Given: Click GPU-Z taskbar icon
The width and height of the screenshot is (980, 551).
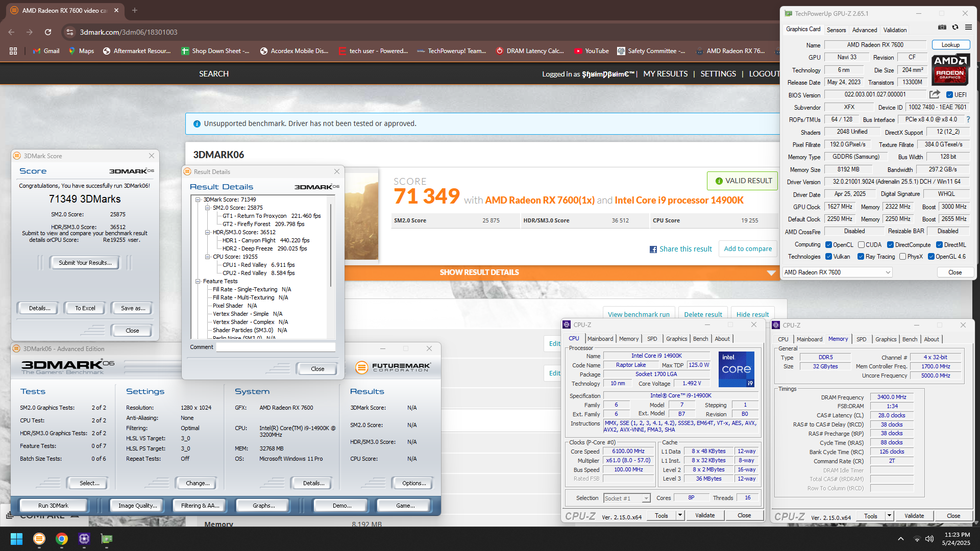Looking at the screenshot, I should [107, 539].
